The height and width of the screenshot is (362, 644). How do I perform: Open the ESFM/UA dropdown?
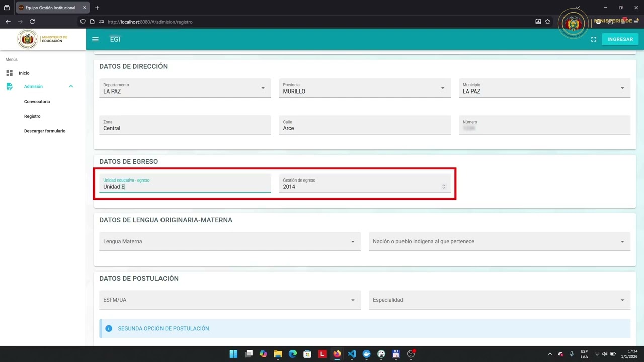[230, 300]
